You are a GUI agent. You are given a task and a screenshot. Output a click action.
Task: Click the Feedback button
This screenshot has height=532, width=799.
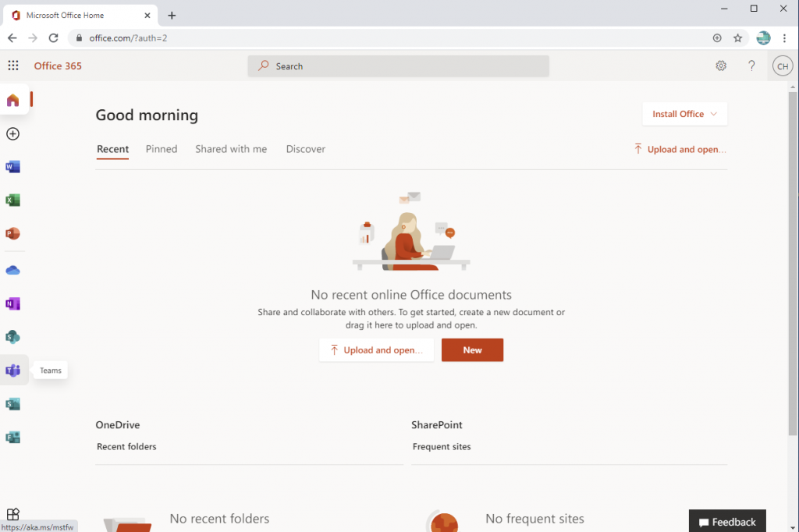[x=727, y=522]
